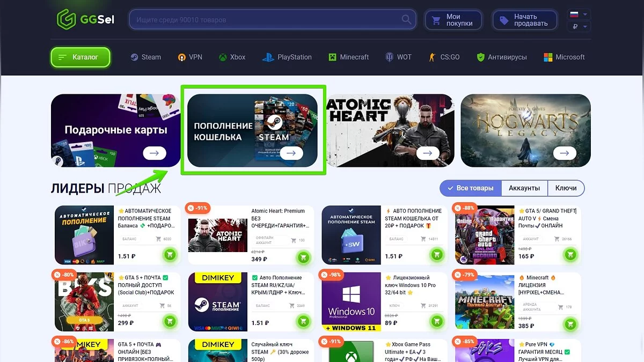Open the language flag dropdown

click(x=578, y=14)
